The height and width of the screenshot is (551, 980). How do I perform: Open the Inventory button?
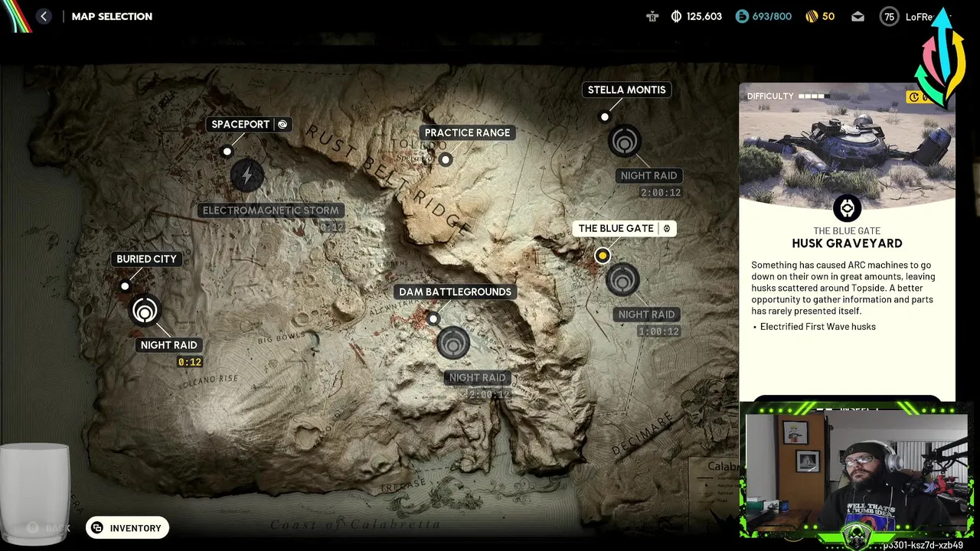pyautogui.click(x=127, y=528)
